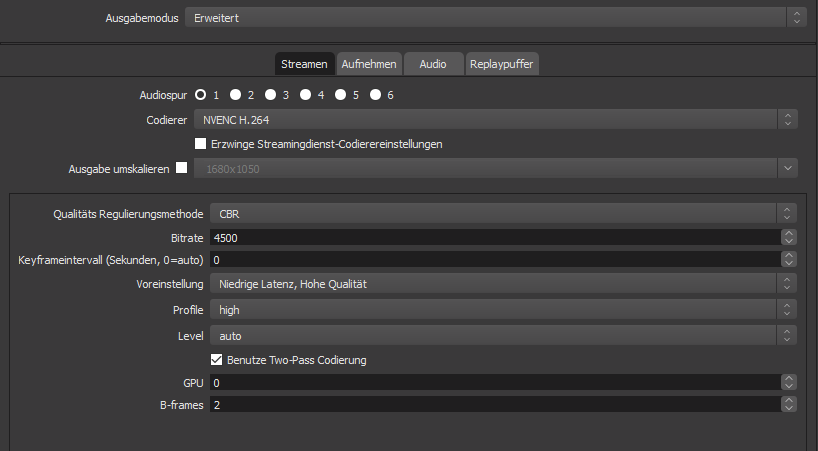Click the B-frames stepper arrows
The height and width of the screenshot is (451, 818).
789,405
